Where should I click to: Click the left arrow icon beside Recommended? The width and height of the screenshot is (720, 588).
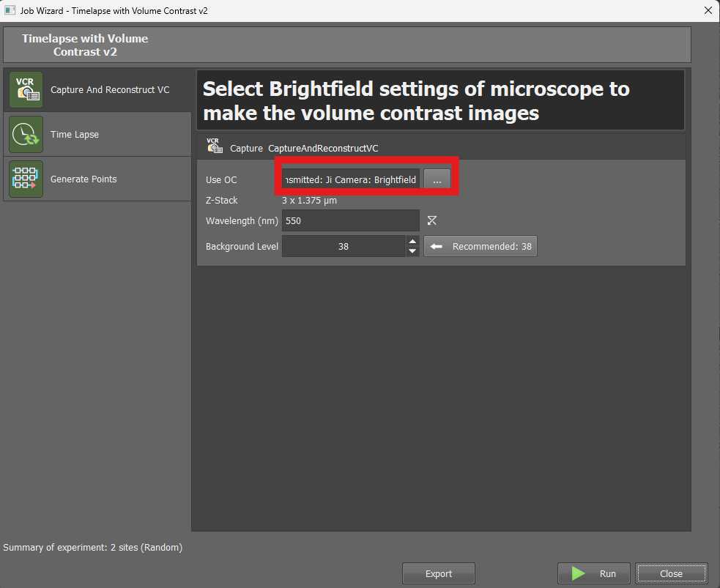coord(437,247)
